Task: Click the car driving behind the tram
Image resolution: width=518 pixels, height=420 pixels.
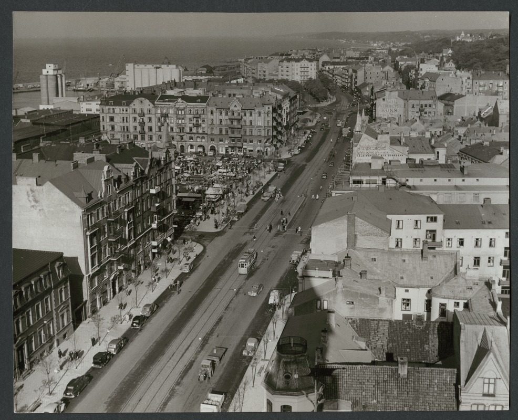Action: pyautogui.click(x=256, y=289)
